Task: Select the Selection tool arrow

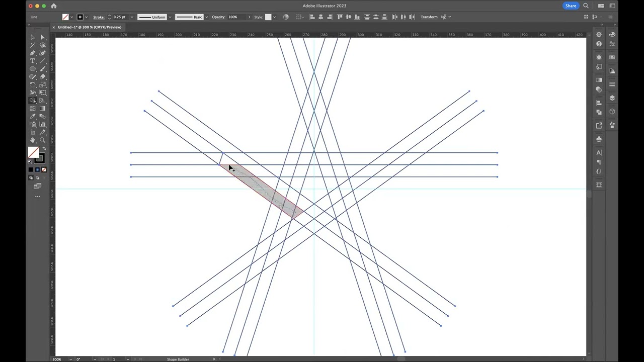Action: coord(33,37)
